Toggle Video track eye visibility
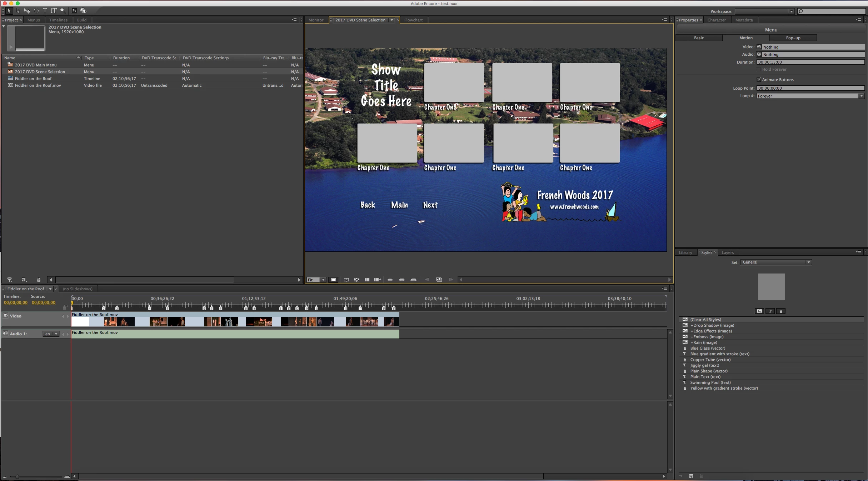The height and width of the screenshot is (481, 868). point(5,316)
